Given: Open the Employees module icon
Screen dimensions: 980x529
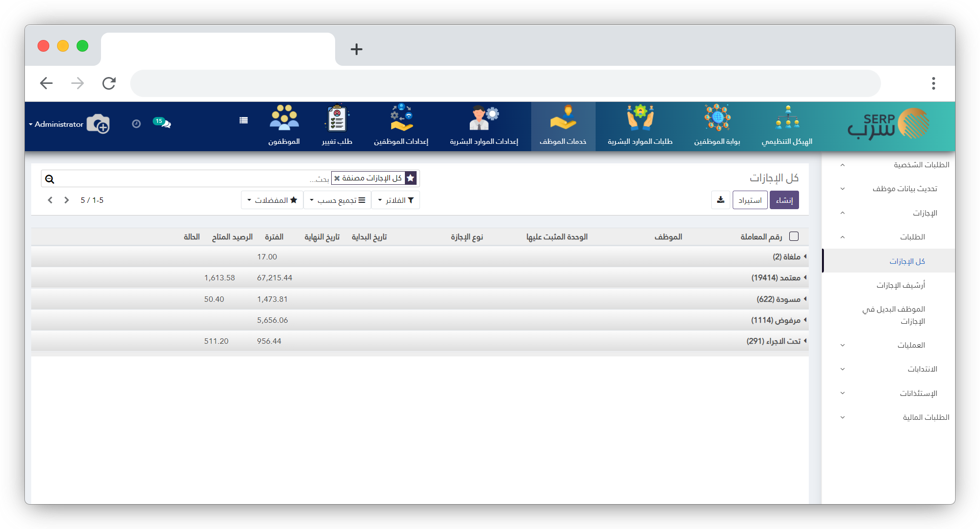Looking at the screenshot, I should coord(284,118).
